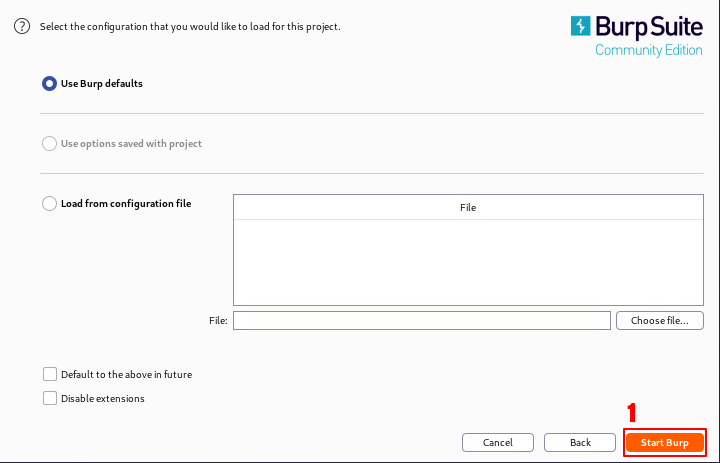Click the "File:" label beside the text field
This screenshot has height=463, width=720.
pyautogui.click(x=218, y=321)
